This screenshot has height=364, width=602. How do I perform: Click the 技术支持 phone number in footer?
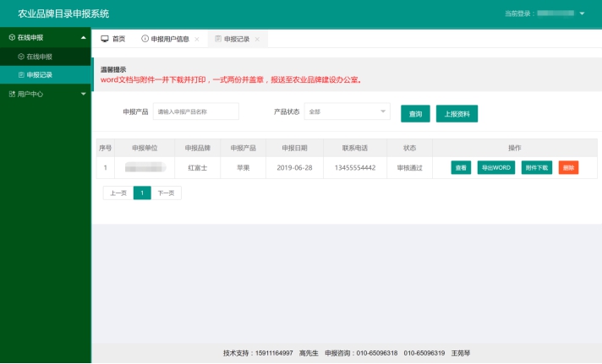coord(274,353)
